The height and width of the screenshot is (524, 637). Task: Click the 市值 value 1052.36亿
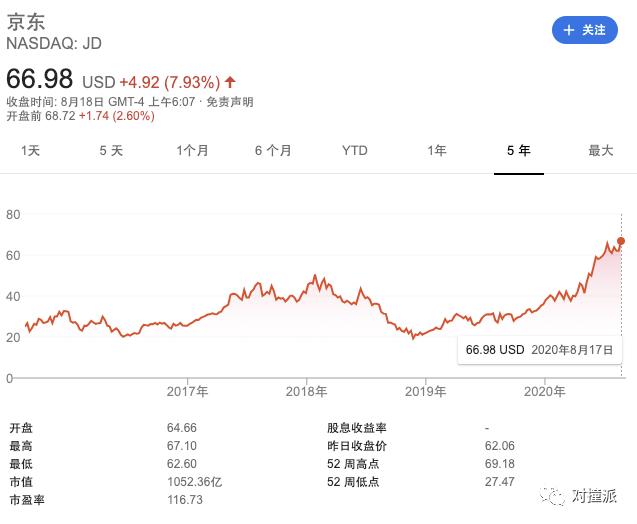coord(194,482)
